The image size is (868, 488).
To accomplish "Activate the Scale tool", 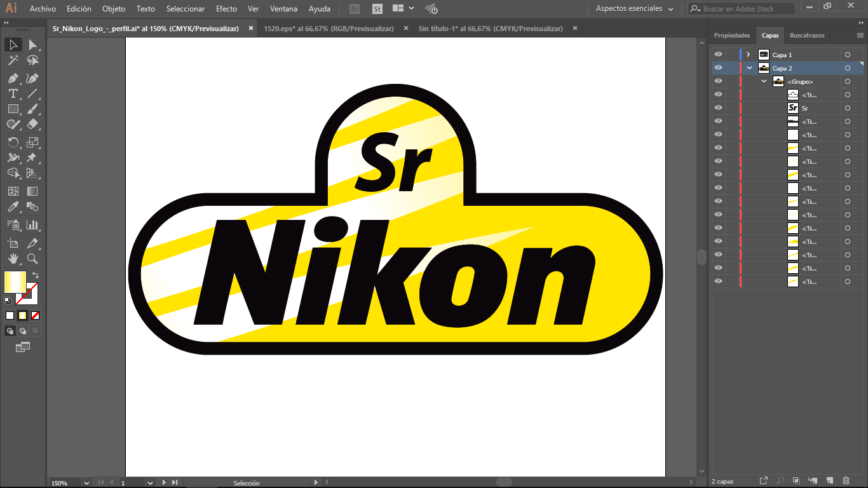I will 33,142.
